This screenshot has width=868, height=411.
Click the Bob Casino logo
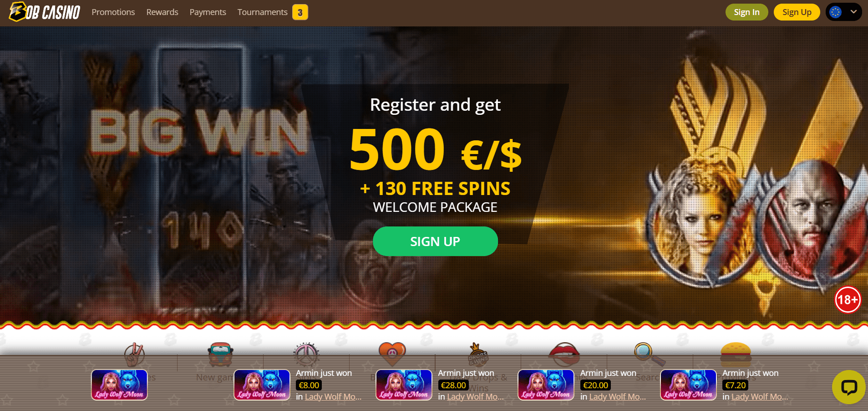pos(45,12)
